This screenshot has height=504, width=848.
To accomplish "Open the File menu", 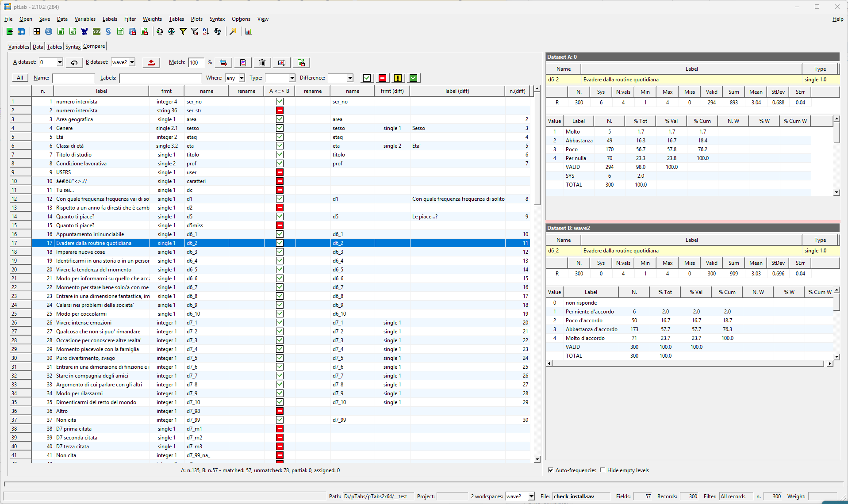I will coord(8,19).
